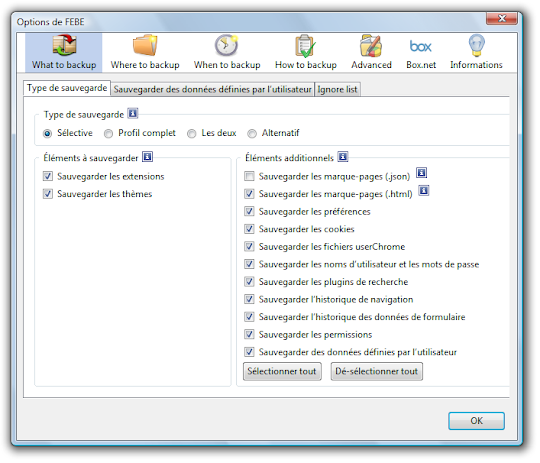Toggle Sauvegarder les permissions checkbox
Screen dimensions: 540x463
[x=249, y=335]
